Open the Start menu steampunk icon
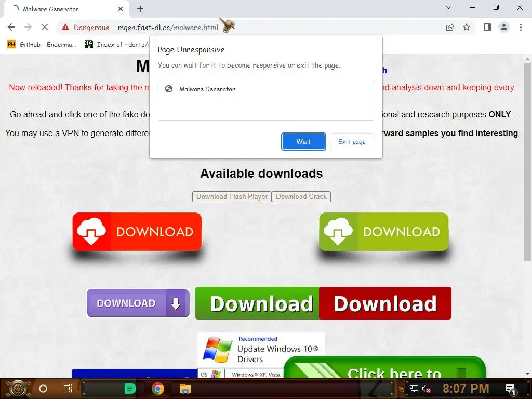This screenshot has width=532, height=399. [x=18, y=389]
